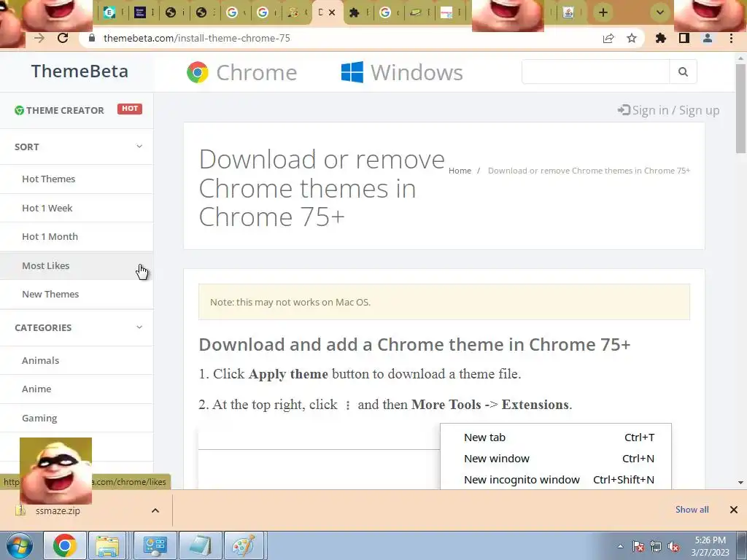Viewport: 747px width, 560px height.
Task: Click the 'Note: this may not works on Mac OS.' notice
Action: click(444, 302)
